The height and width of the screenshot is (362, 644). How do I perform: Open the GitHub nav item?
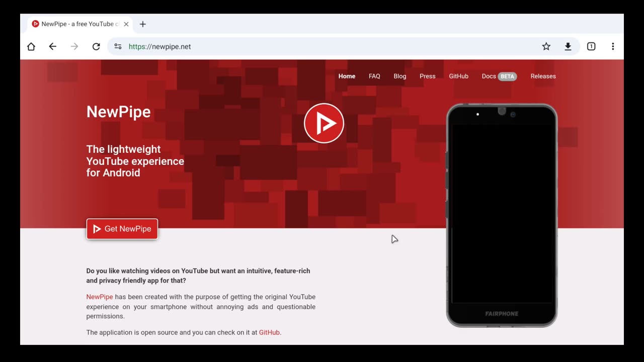[x=459, y=76]
